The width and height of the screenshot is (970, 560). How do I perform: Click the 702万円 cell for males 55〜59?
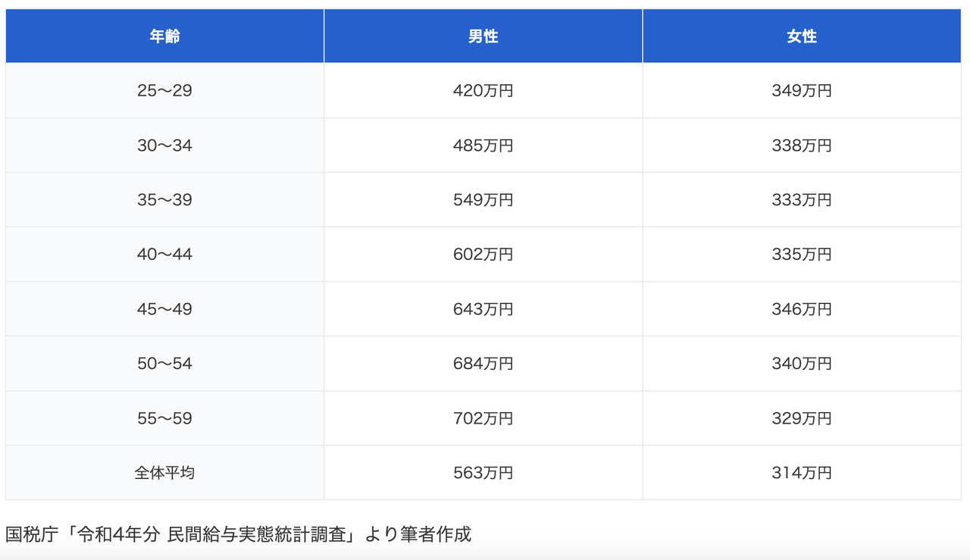pos(483,418)
